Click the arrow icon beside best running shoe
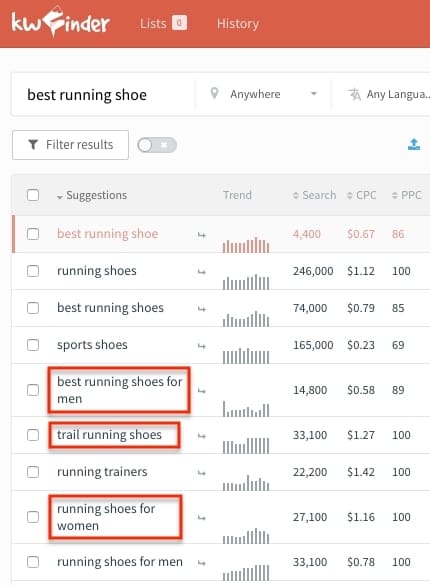 pyautogui.click(x=201, y=235)
